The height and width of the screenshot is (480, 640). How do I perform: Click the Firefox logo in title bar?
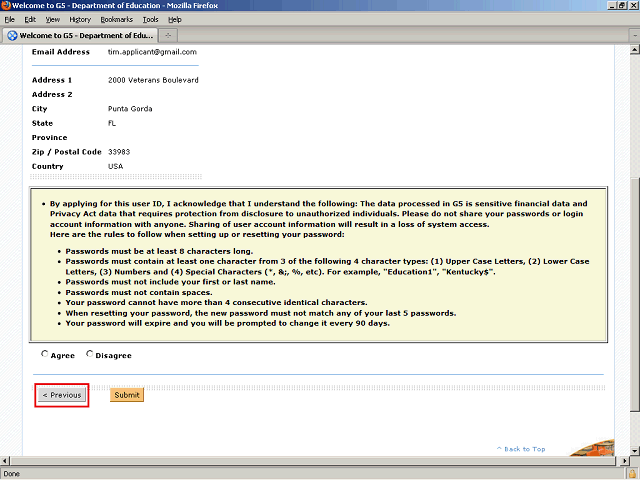[x=5, y=5]
